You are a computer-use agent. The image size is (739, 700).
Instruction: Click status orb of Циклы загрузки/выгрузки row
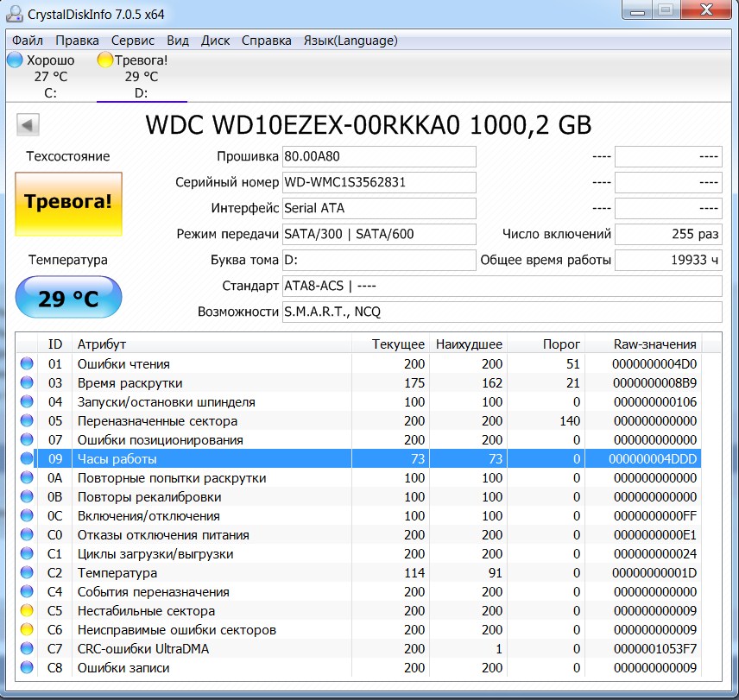pos(27,553)
